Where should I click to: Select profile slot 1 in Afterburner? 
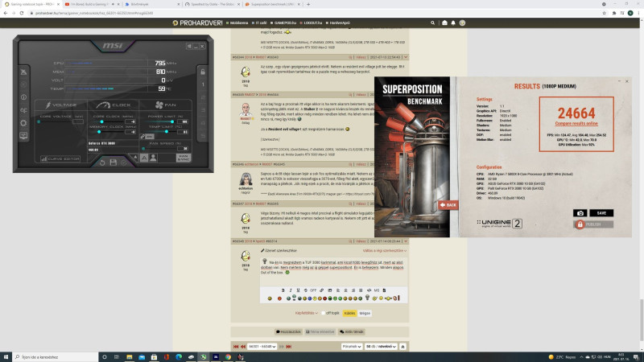[203, 84]
